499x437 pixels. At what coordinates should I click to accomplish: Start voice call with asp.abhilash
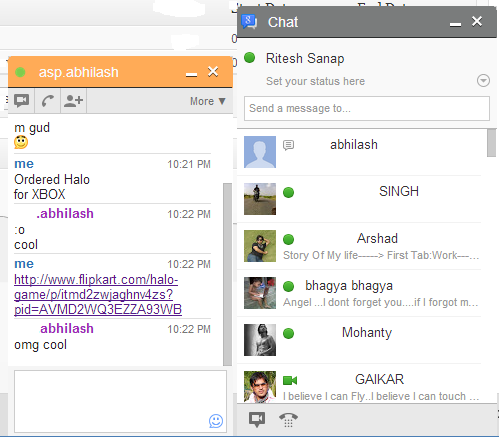[x=48, y=101]
